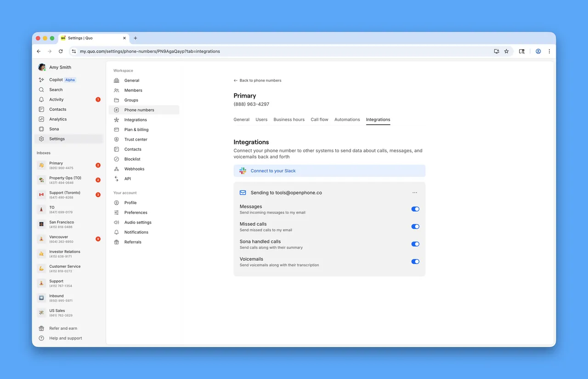Screen dimensions: 588x379
Task: Open Groups folder icon
Action: pyautogui.click(x=117, y=100)
